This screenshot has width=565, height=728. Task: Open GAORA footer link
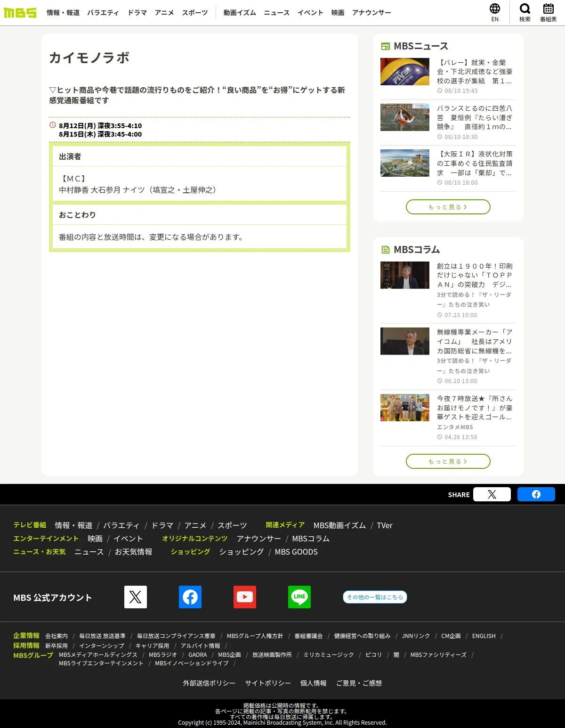(x=198, y=655)
